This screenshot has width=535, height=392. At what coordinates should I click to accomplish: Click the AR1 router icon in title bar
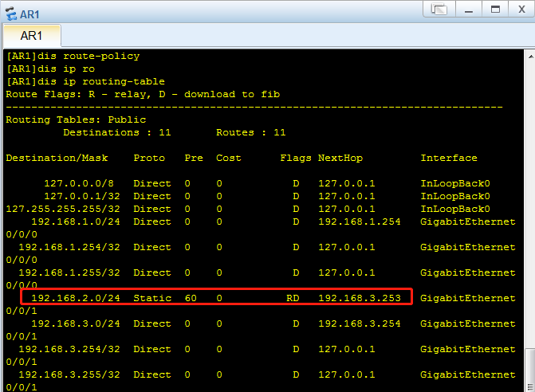[x=11, y=14]
